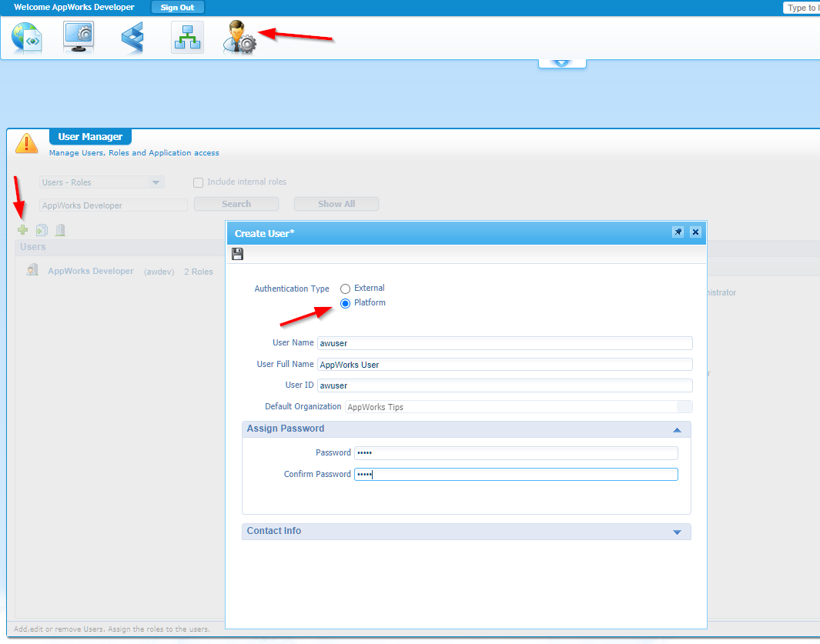Collapse the Assign Password section
Viewport: 820px width, 644px height.
point(677,429)
